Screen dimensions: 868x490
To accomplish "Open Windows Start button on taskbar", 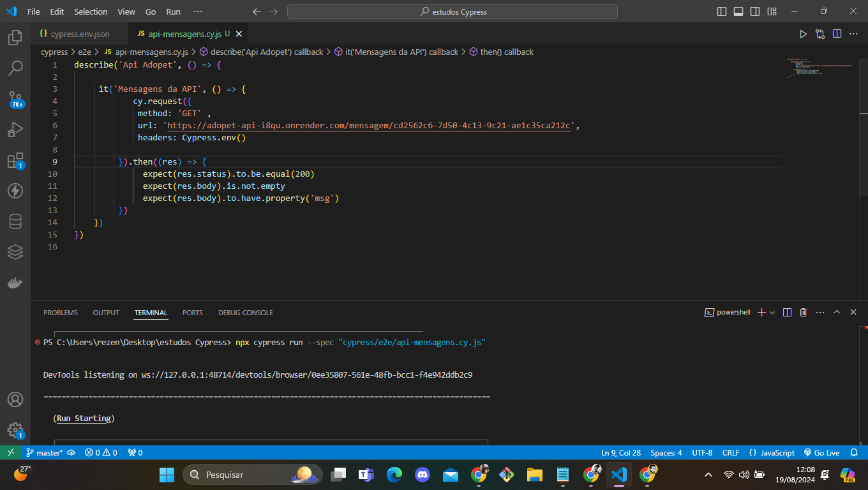I will point(167,474).
